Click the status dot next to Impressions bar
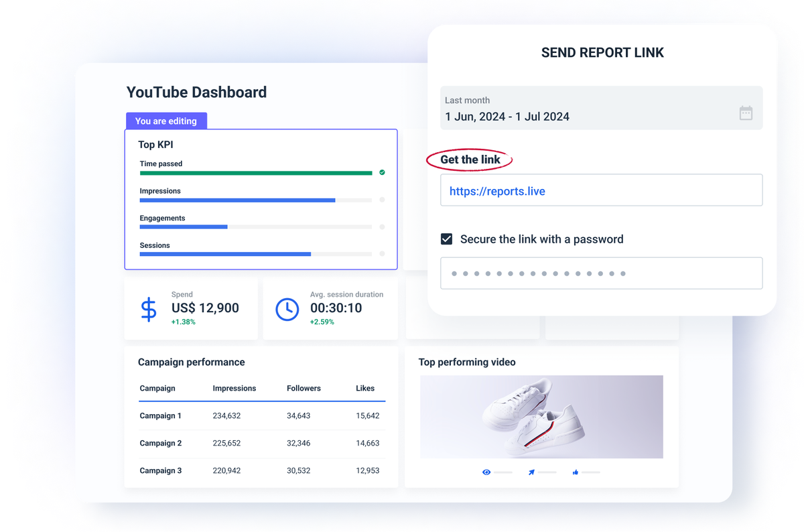This screenshot has height=532, width=804. click(x=382, y=200)
